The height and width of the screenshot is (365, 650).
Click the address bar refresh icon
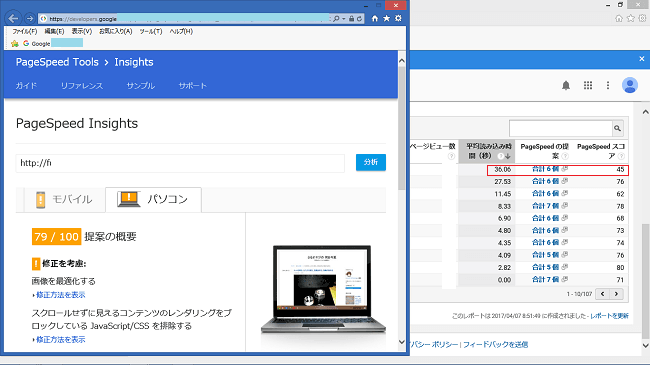(x=359, y=18)
